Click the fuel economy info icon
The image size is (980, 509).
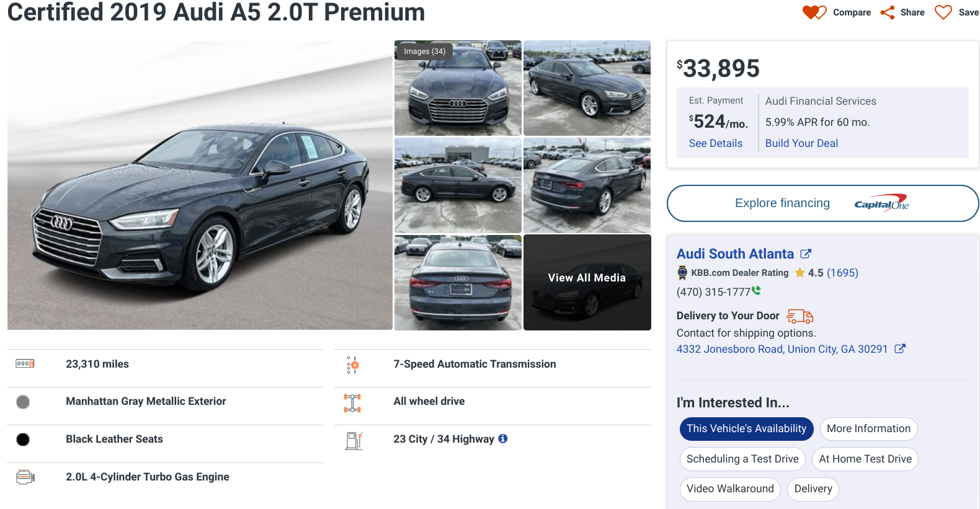[x=503, y=438]
